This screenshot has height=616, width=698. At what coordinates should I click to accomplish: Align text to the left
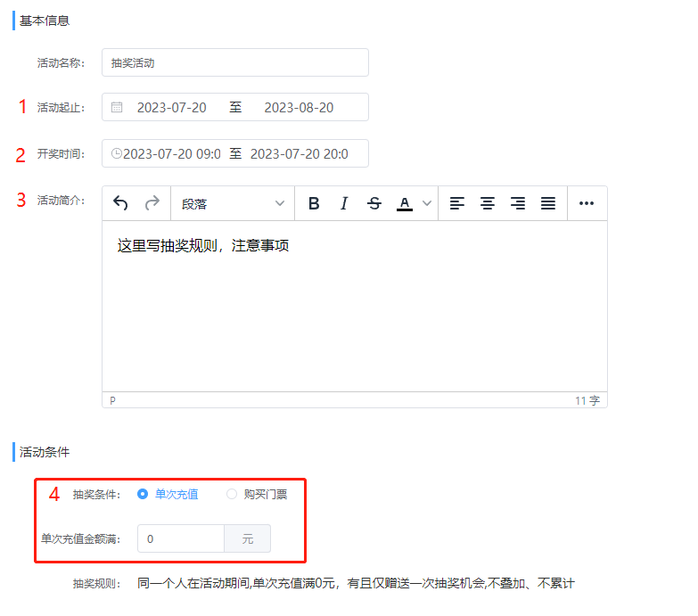pyautogui.click(x=457, y=203)
